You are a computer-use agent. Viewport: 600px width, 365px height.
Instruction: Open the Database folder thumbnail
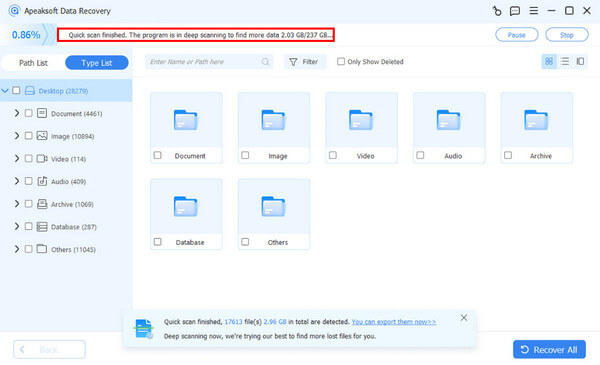[186, 207]
